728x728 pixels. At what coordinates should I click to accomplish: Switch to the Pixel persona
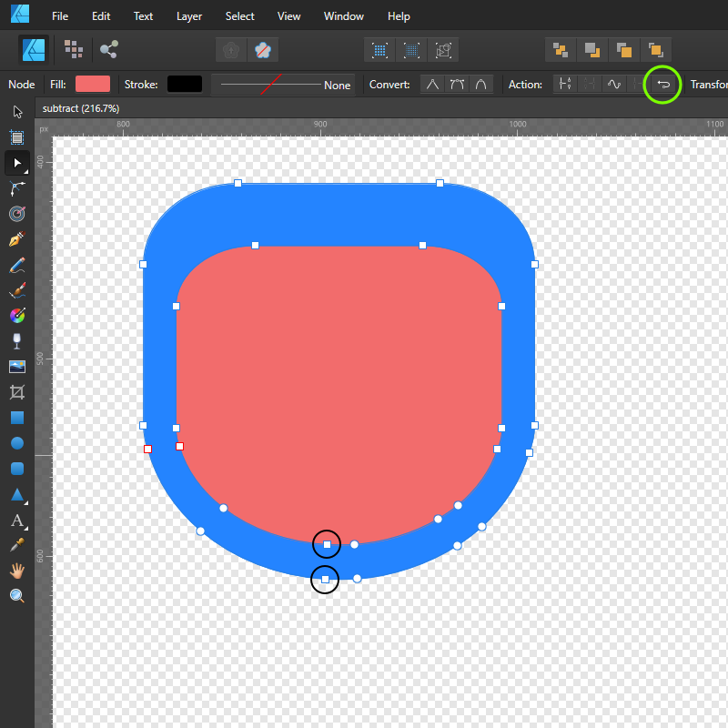[x=74, y=49]
